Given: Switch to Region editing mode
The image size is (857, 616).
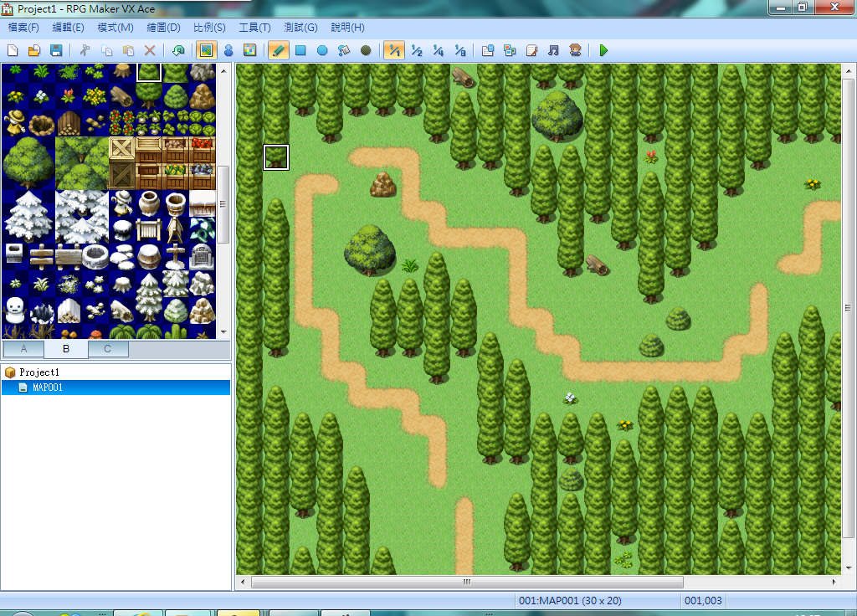Looking at the screenshot, I should click(249, 51).
